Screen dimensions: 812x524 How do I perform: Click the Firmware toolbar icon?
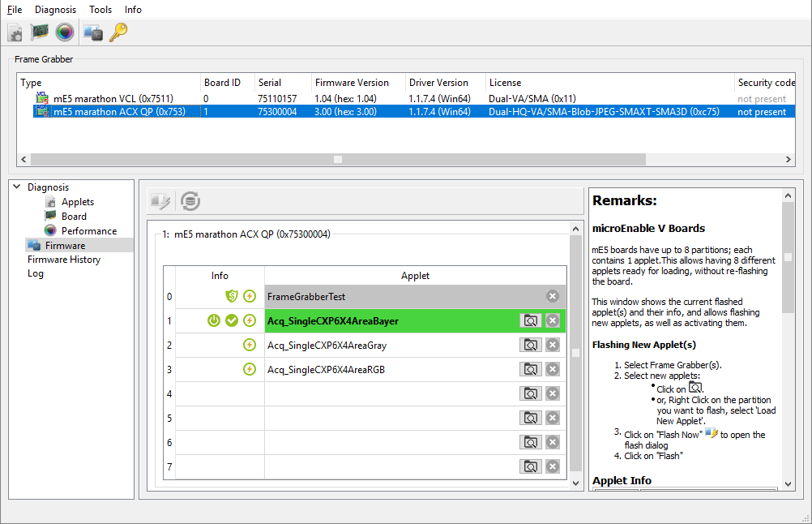click(93, 32)
